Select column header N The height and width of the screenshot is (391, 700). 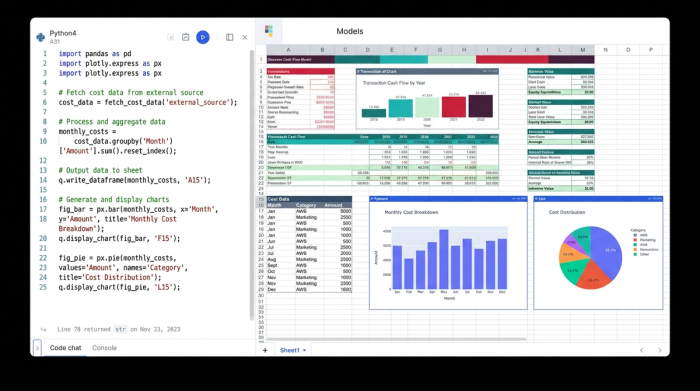[x=605, y=50]
